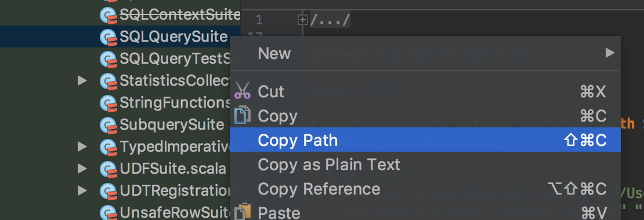The height and width of the screenshot is (220, 644).
Task: Expand the TypedImperative tree node arrow
Action: (82, 146)
